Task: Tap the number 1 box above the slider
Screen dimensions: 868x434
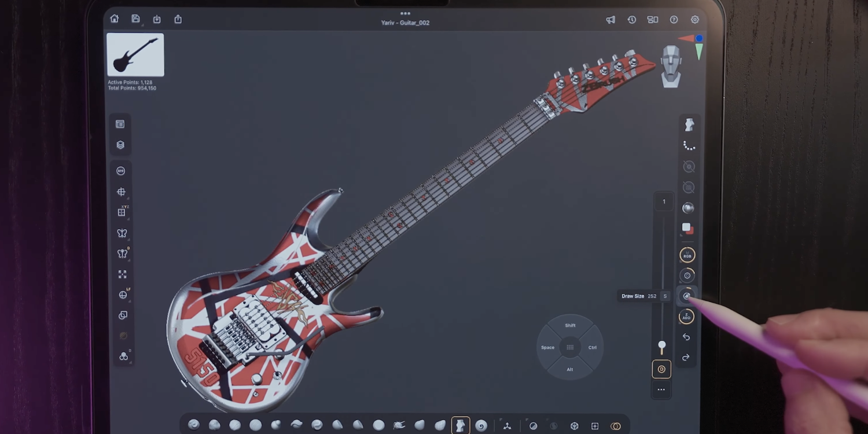Action: (x=664, y=202)
